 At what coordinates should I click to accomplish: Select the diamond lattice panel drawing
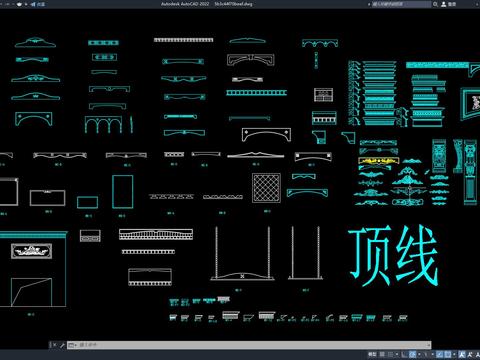point(266,188)
